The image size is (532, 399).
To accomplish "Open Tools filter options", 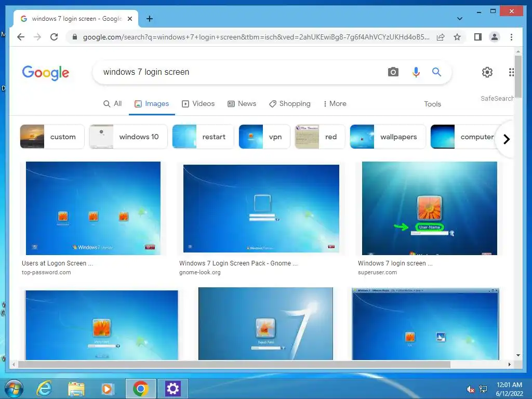I will [432, 104].
